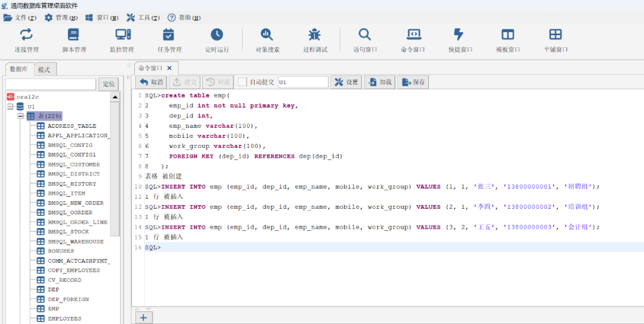This screenshot has width=644, height=324.
Task: Open the 对象搜索 object search
Action: (267, 41)
